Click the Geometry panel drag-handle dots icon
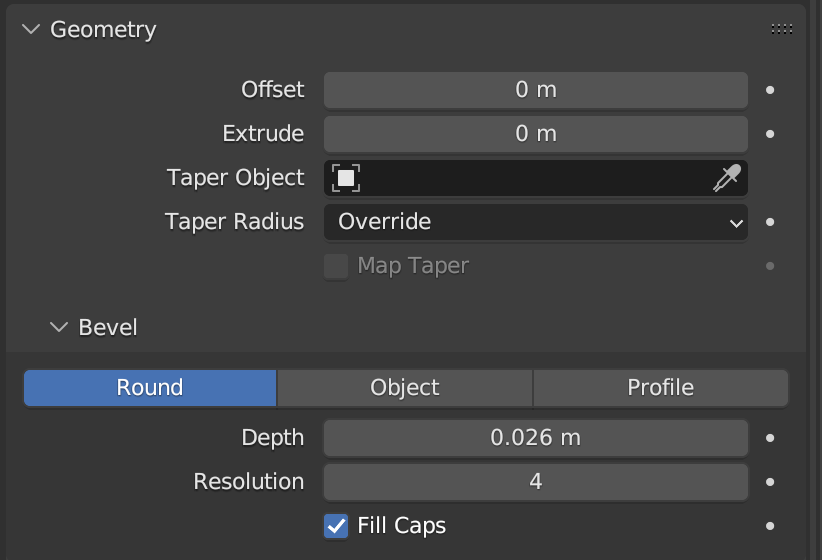Viewport: 822px width, 560px height. tap(782, 29)
